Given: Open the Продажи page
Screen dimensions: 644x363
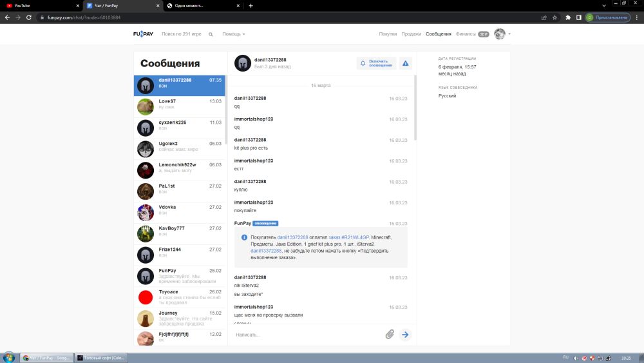Looking at the screenshot, I should coord(411,34).
